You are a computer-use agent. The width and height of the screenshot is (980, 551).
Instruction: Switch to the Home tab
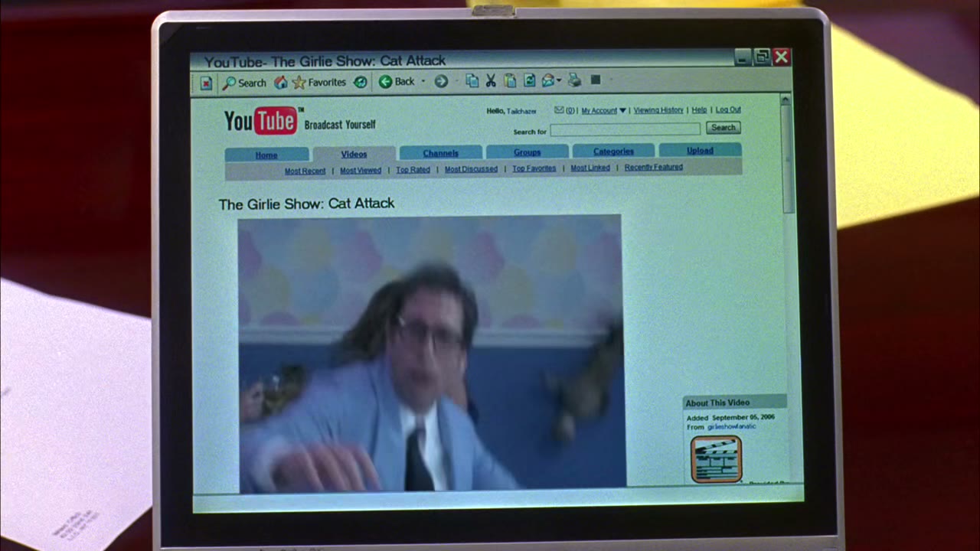point(266,155)
